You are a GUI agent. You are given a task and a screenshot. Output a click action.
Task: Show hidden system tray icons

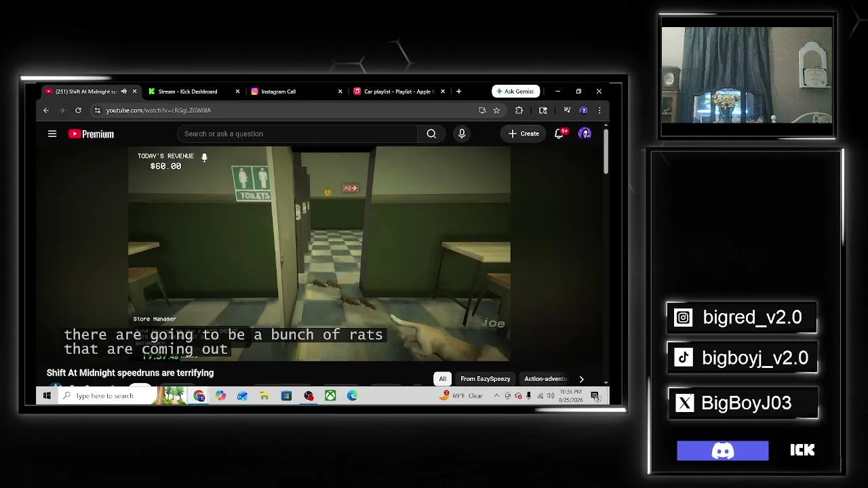(496, 396)
